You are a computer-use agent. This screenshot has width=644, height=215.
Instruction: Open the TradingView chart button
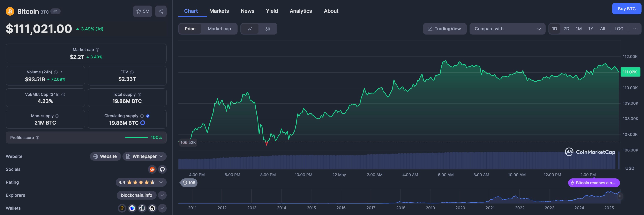pos(444,29)
